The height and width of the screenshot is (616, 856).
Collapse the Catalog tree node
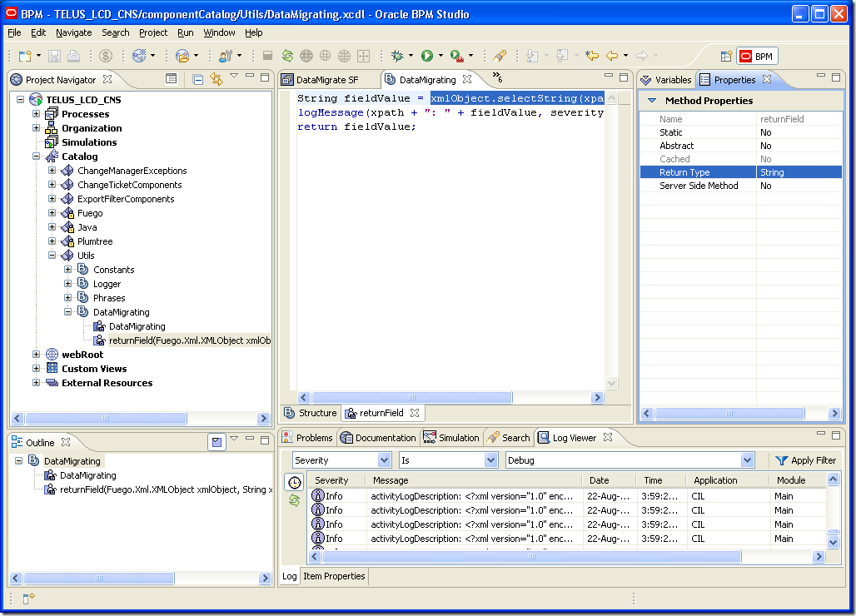36,156
